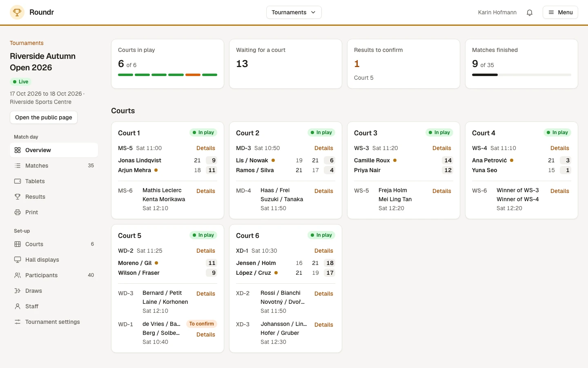Follow the Tournaments breadcrumb link
Screen dimensions: 588x368
tap(27, 43)
